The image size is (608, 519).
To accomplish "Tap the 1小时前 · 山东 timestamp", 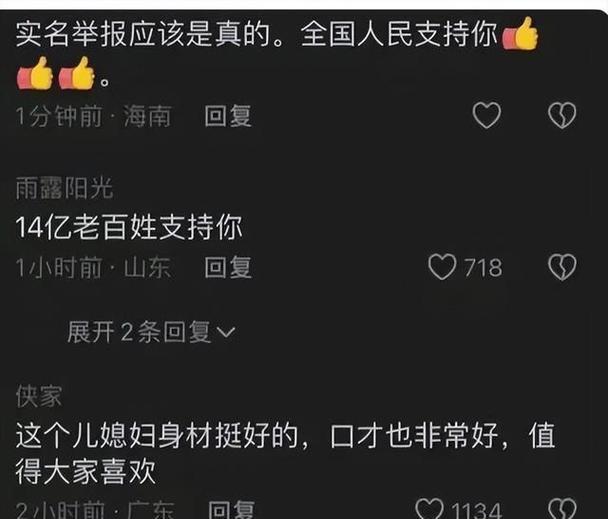I will click(93, 267).
